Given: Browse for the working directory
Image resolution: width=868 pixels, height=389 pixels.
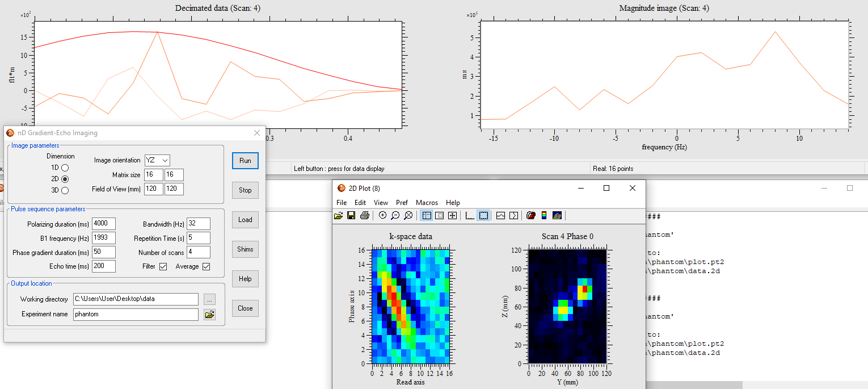Looking at the screenshot, I should coord(209,299).
